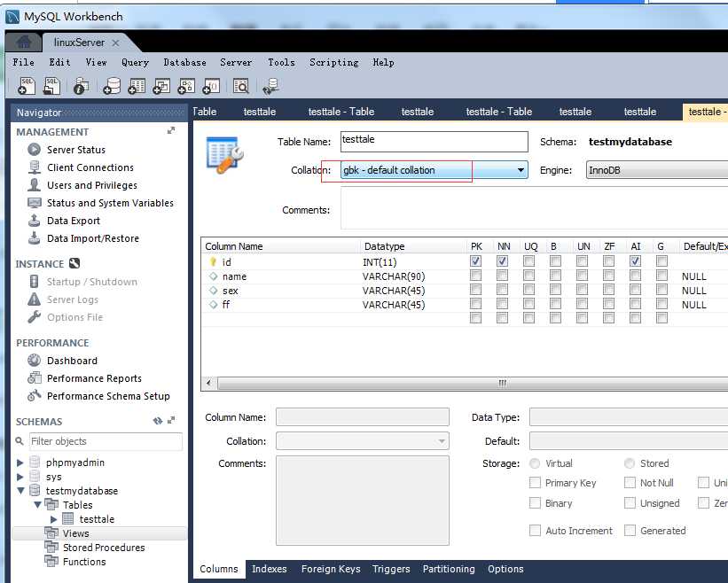Viewport: 728px width, 583px height.
Task: Select the Functions tree node
Action: [x=84, y=562]
